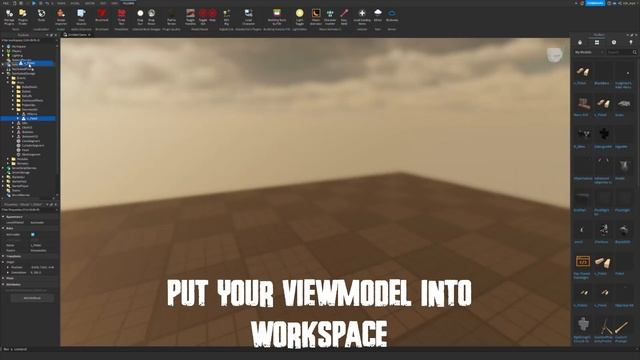The width and height of the screenshot is (640, 360).
Task: Expand the Players node in Explorer
Action: click(x=3, y=51)
